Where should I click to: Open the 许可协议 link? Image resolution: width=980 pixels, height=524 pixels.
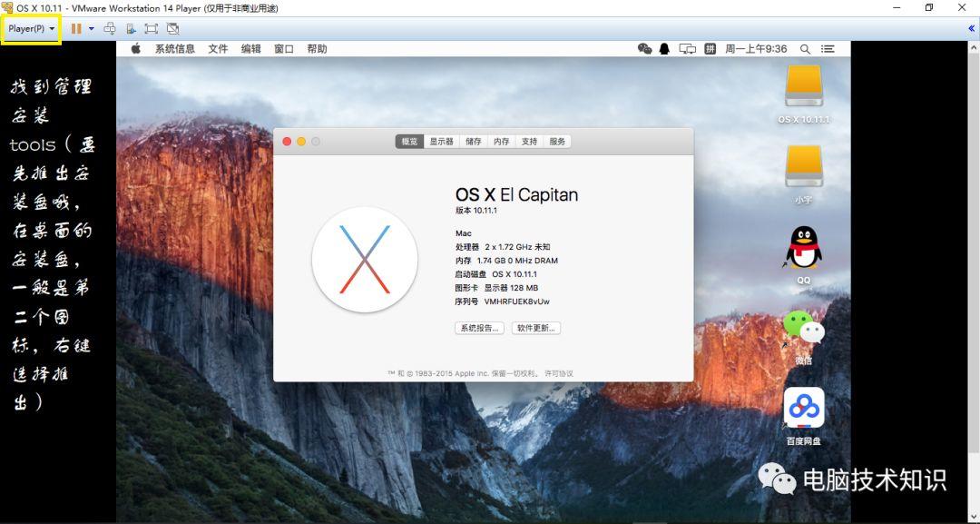point(559,373)
